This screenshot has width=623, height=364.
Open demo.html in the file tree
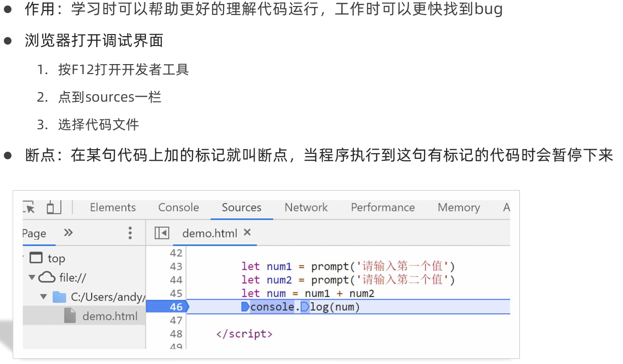point(110,316)
